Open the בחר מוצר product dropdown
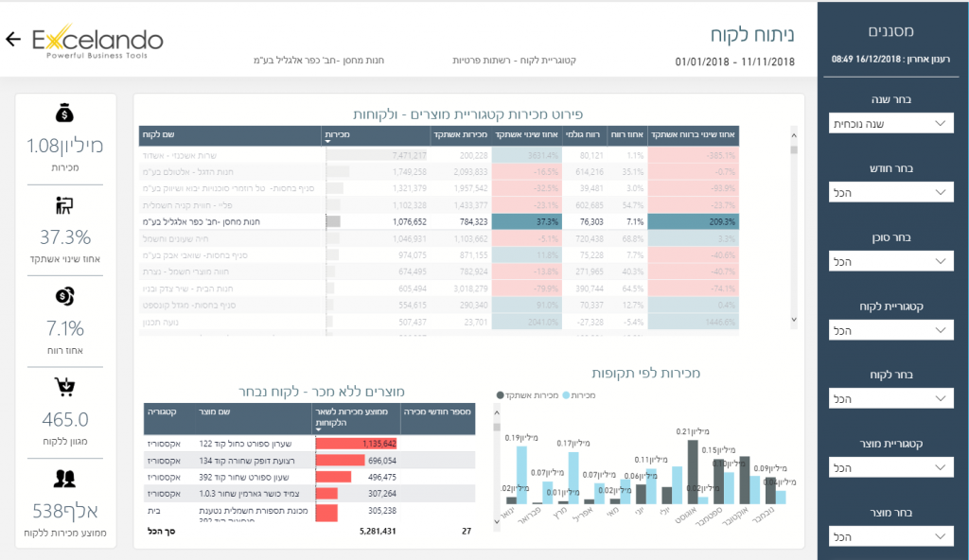 [890, 537]
